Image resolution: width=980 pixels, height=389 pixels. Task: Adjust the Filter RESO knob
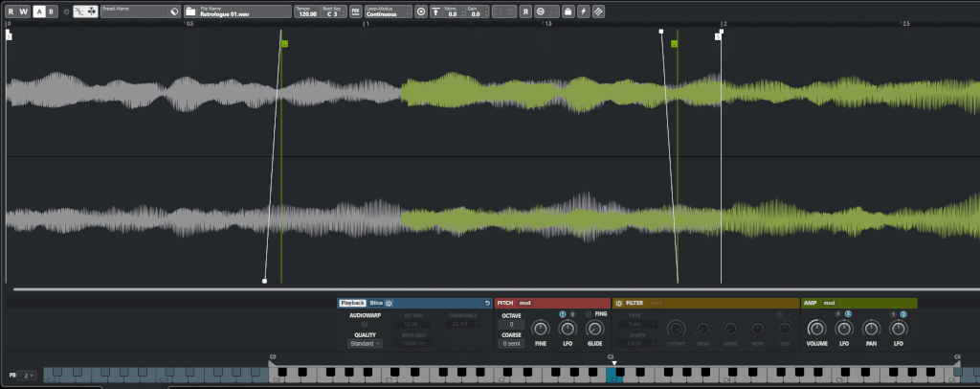click(703, 329)
